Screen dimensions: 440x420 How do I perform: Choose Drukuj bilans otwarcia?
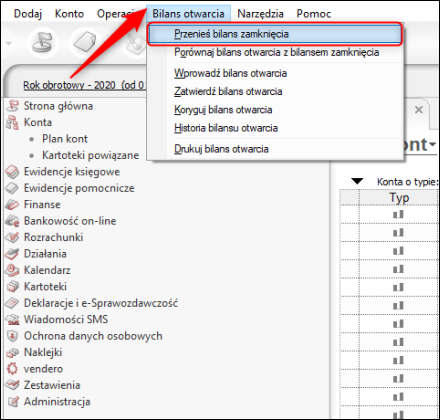(x=275, y=149)
